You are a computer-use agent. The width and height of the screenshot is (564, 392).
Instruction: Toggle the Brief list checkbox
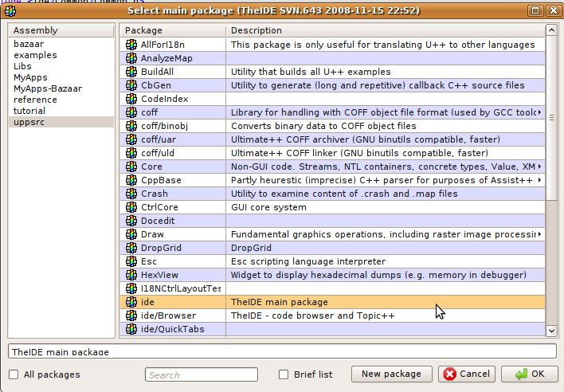tap(284, 374)
